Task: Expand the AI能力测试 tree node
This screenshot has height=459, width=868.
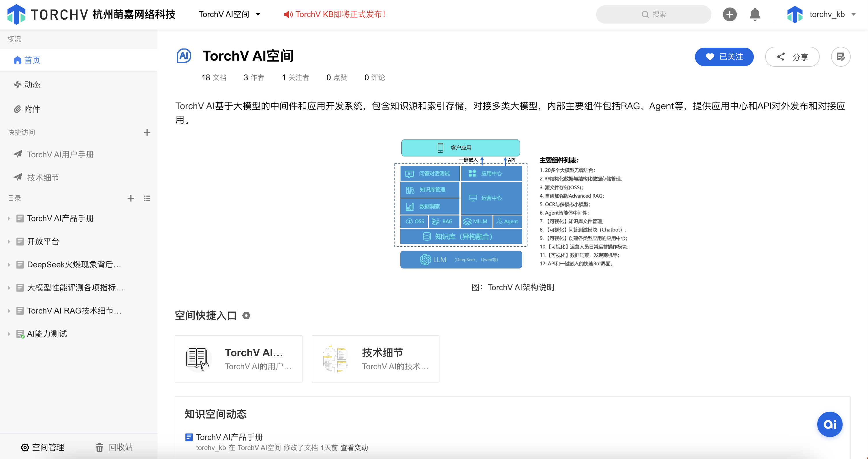Action: (x=9, y=334)
